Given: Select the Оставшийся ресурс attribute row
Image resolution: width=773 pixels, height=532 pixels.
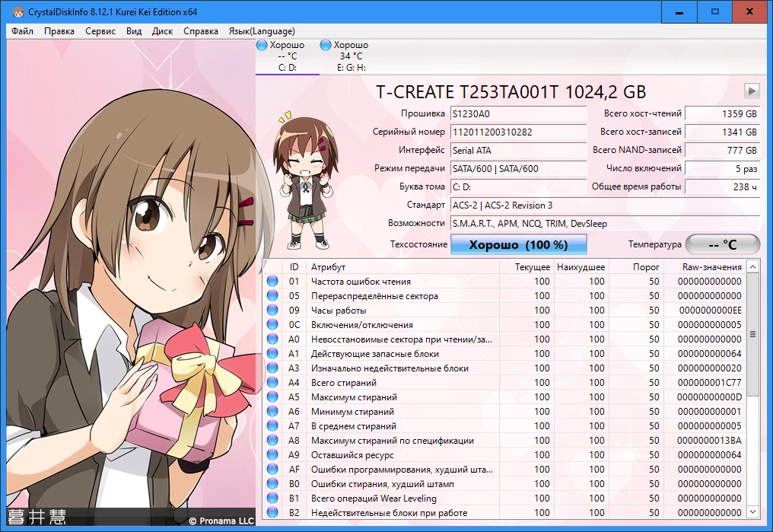Looking at the screenshot, I should coord(505,454).
